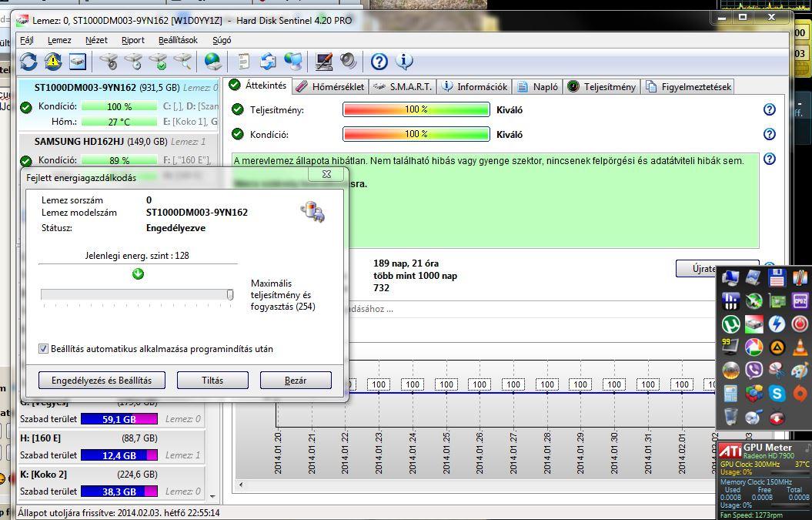Image resolution: width=812 pixels, height=520 pixels.
Task: Click the 'Engedélyezés és Beállítás' button
Action: [102, 380]
